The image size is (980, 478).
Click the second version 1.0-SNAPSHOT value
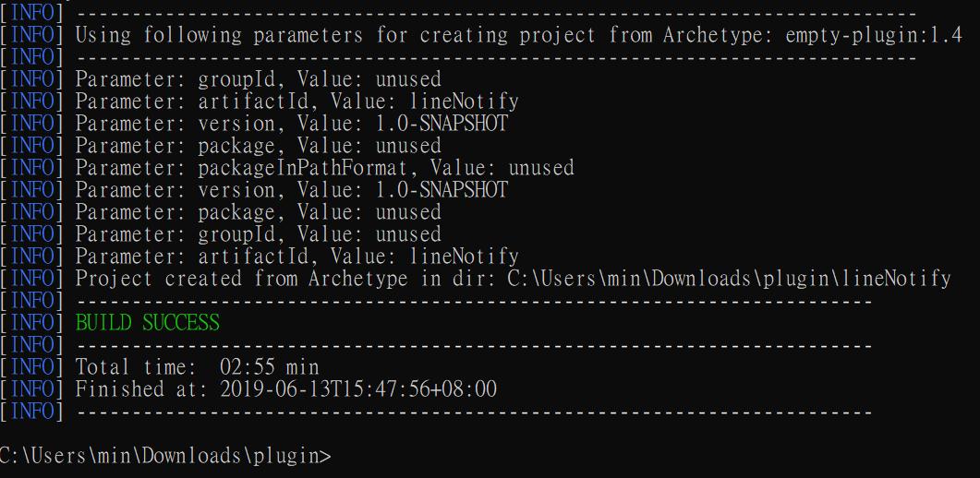[442, 190]
